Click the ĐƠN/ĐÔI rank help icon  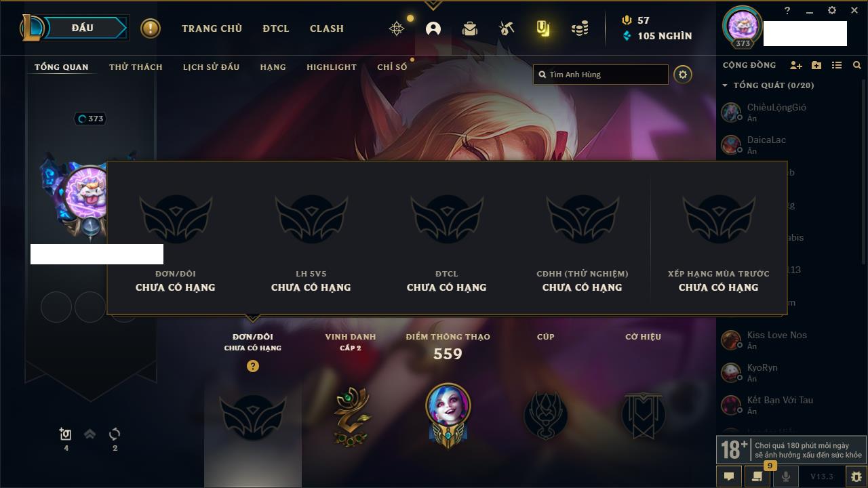[253, 366]
